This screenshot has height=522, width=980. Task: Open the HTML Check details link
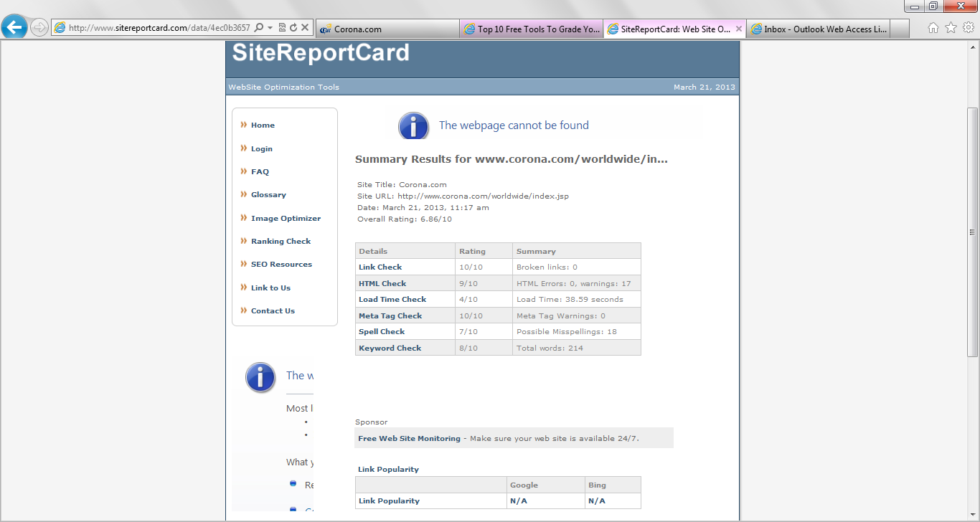(x=382, y=283)
